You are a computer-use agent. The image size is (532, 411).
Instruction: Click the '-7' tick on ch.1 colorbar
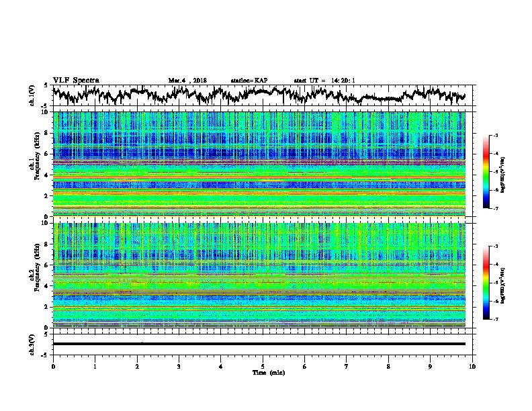coord(495,208)
